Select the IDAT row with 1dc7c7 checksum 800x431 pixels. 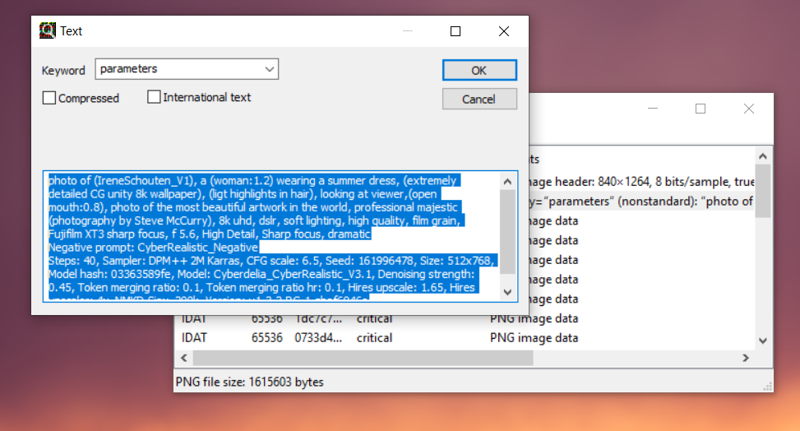coord(464,319)
